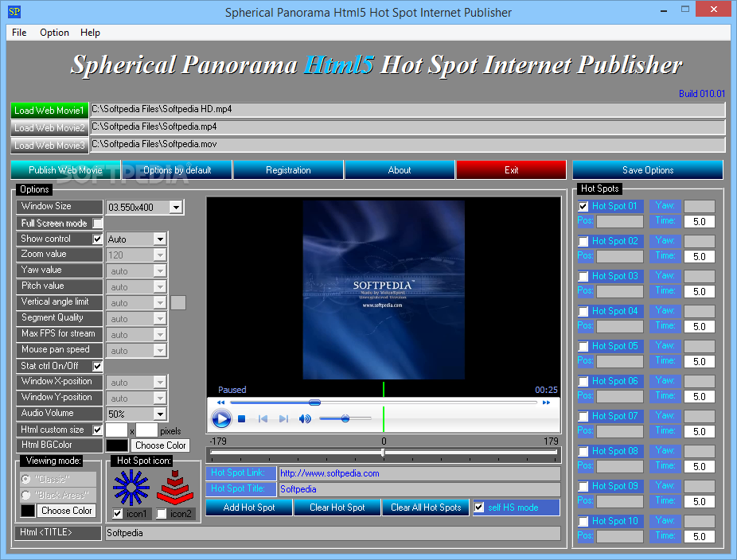Open the Show control Auto dropdown

click(160, 239)
